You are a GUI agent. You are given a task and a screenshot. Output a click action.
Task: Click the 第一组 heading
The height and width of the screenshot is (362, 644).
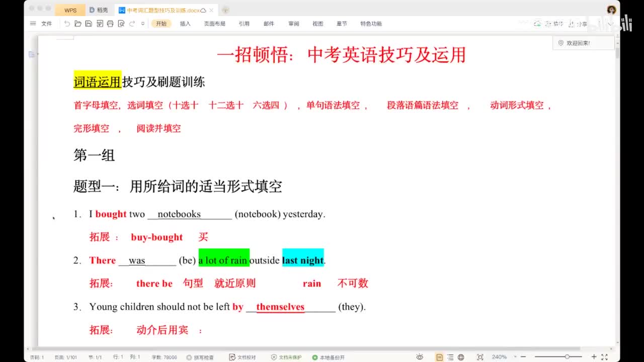click(94, 155)
